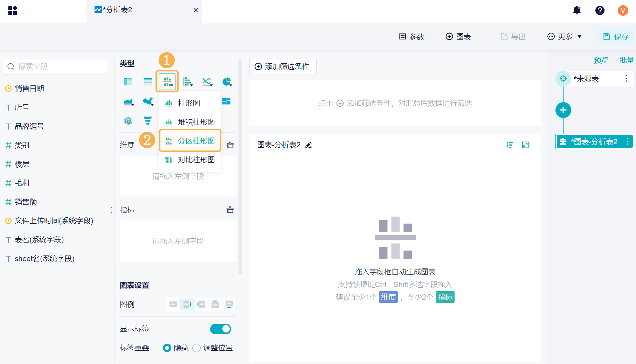The height and width of the screenshot is (364, 636).
Task: Open the app grid home icon
Action: coord(13,10)
